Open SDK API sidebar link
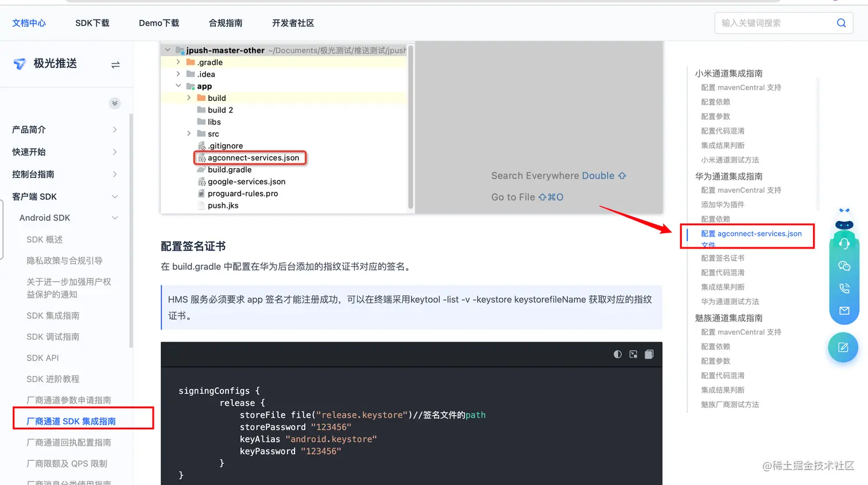 coord(42,358)
